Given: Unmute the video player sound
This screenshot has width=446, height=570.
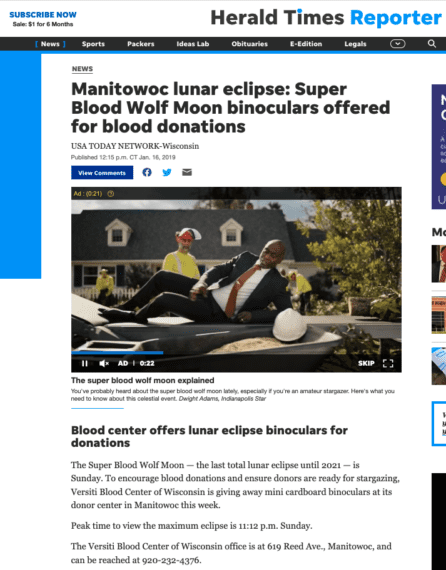Looking at the screenshot, I should click(x=104, y=363).
